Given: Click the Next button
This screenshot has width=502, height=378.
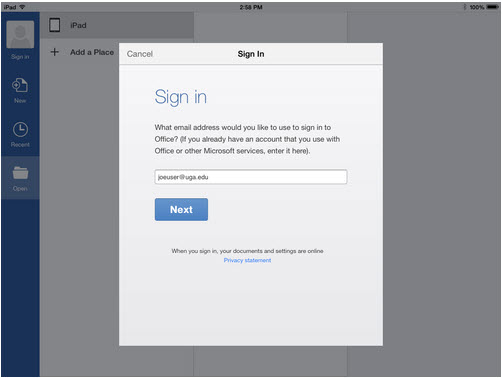Looking at the screenshot, I should pyautogui.click(x=181, y=209).
